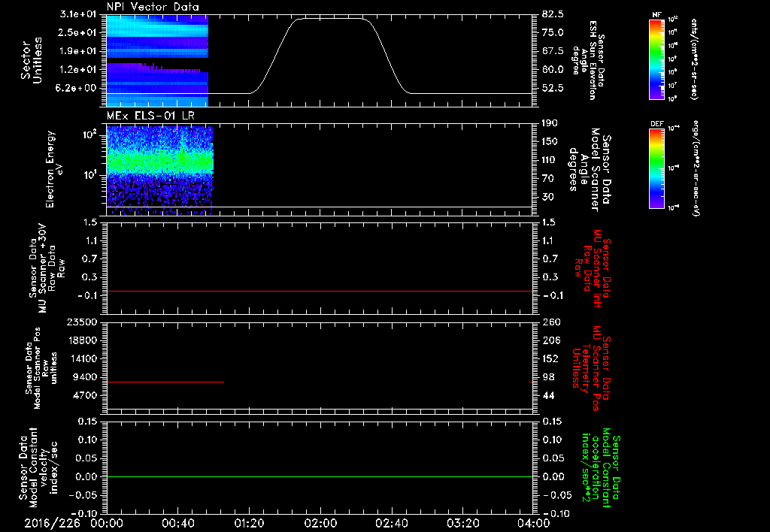Click the '4700' scanner position tick label
The height and width of the screenshot is (532, 770).
tap(84, 395)
